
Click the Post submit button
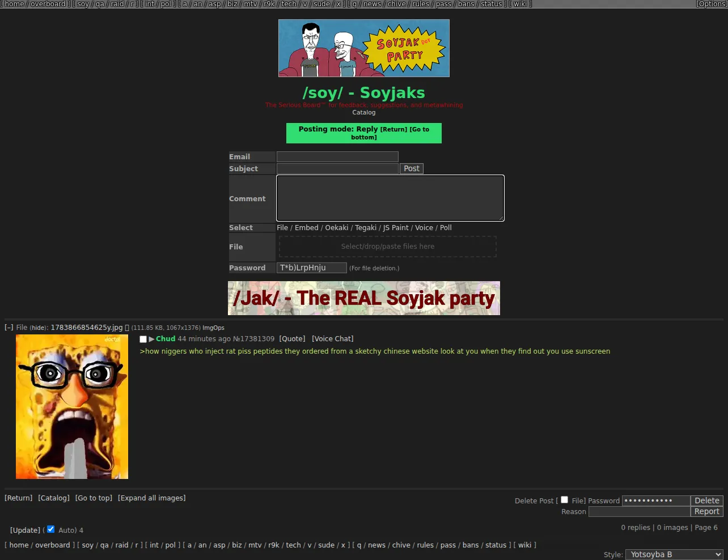pos(412,168)
